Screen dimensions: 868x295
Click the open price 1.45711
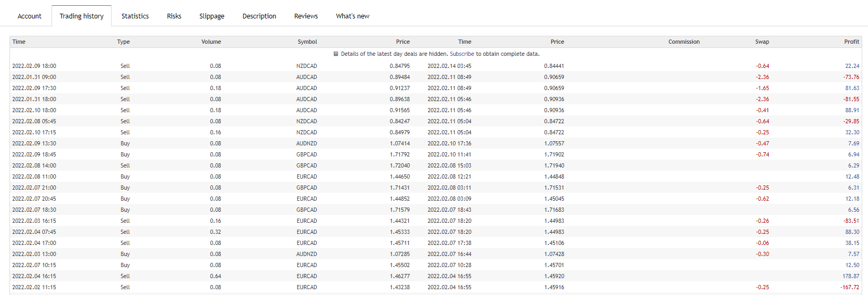point(400,243)
